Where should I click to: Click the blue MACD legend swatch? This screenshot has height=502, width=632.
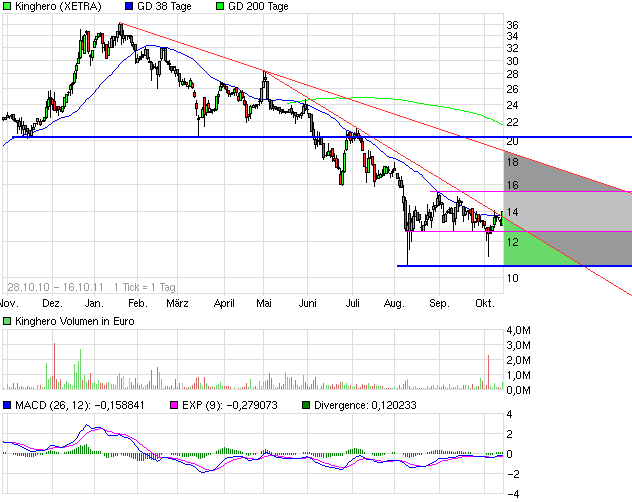pos(7,405)
